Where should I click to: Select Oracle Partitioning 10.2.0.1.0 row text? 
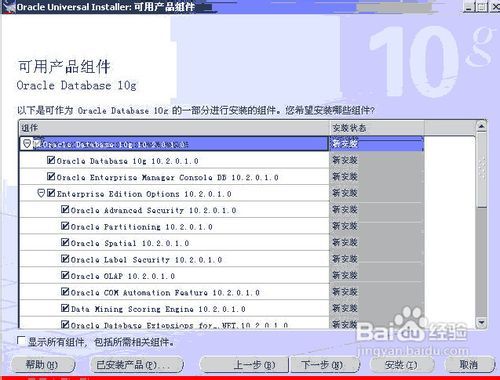tap(142, 227)
